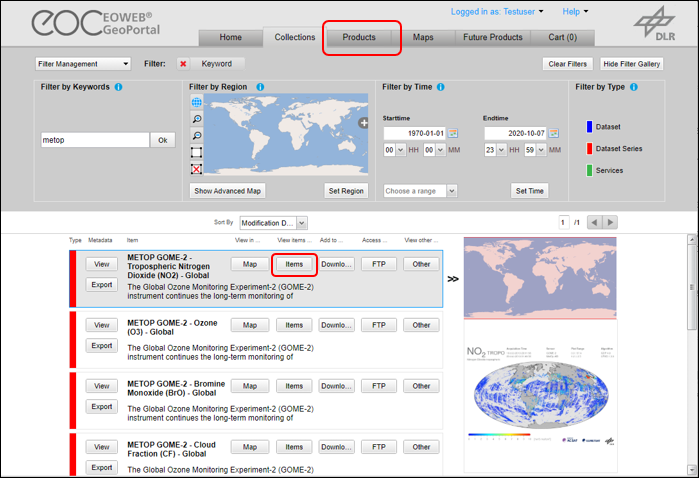Select the draw rectangle region tool
This screenshot has width=699, height=478.
tap(196, 152)
